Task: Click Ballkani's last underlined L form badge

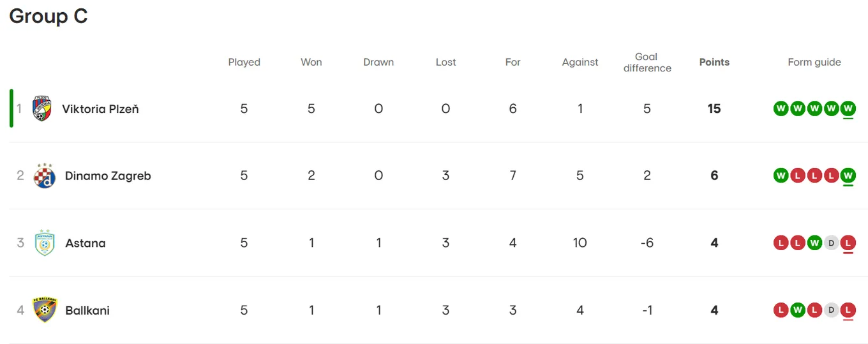Action: [848, 310]
